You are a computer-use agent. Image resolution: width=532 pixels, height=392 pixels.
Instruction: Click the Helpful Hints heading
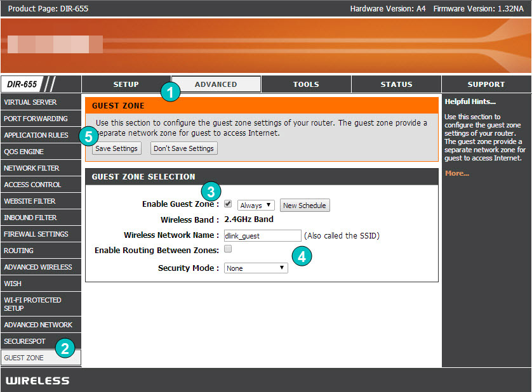pos(470,101)
